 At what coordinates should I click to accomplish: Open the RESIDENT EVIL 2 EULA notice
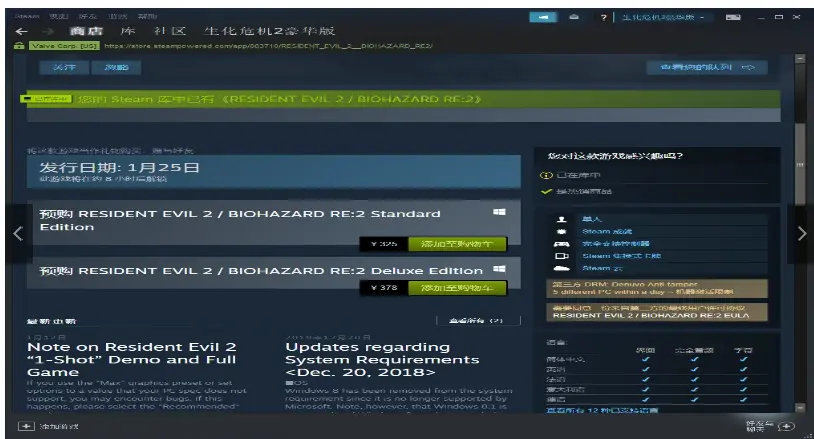(x=657, y=312)
